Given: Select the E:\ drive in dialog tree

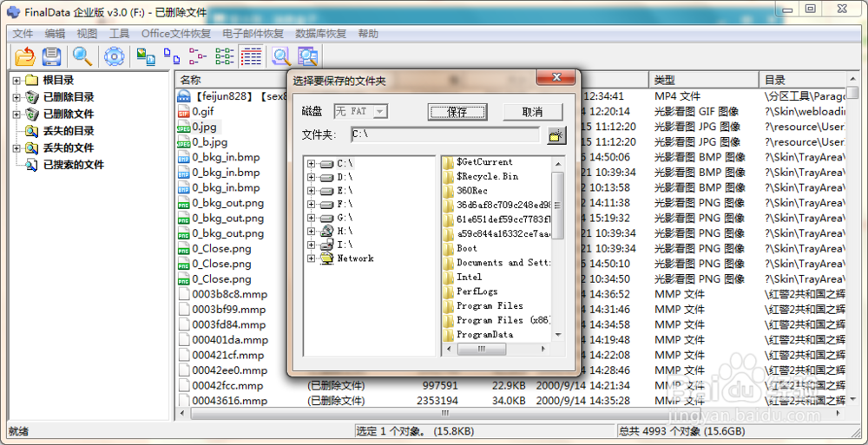Looking at the screenshot, I should (x=345, y=190).
